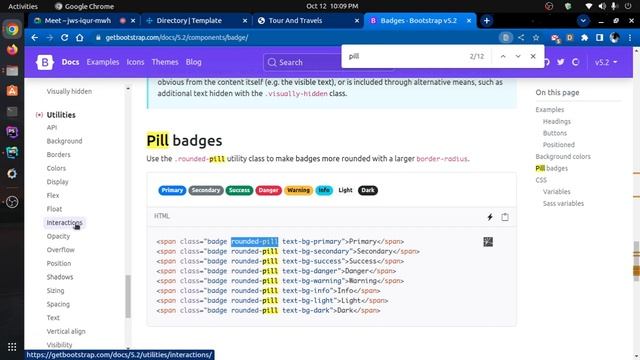640x360 pixels.
Task: Click the sidebar scrollbar thumb
Action: tap(128, 297)
